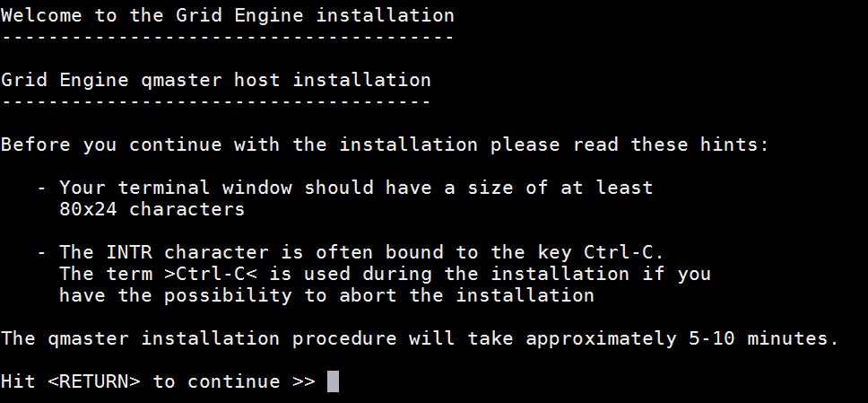The height and width of the screenshot is (403, 868).
Task: Click the word 'INTR' in the second hint
Action: [x=129, y=252]
